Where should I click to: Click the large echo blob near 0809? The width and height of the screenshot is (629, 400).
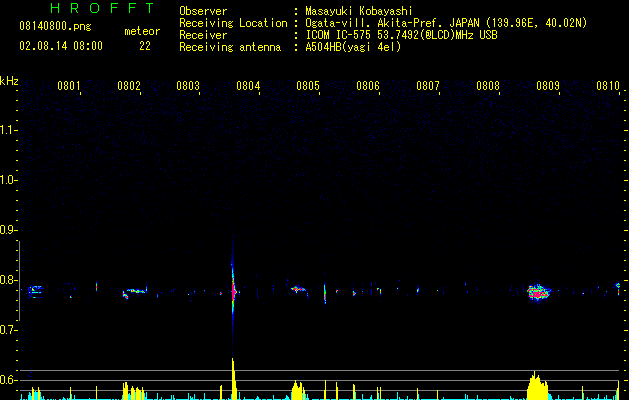pyautogui.click(x=538, y=292)
